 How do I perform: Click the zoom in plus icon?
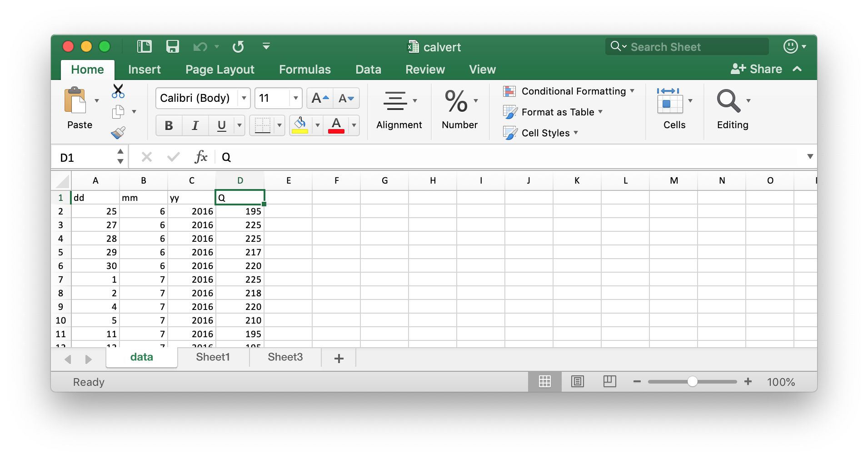pos(748,382)
